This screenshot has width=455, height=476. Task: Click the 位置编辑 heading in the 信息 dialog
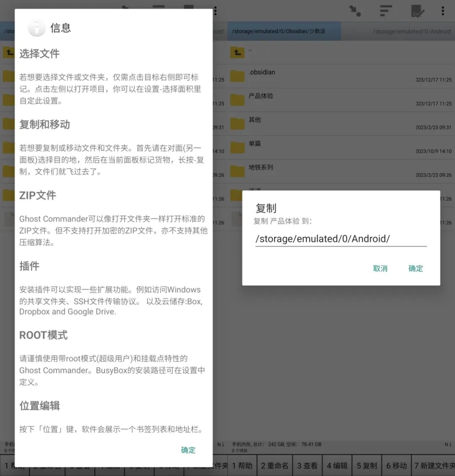pyautogui.click(x=40, y=406)
